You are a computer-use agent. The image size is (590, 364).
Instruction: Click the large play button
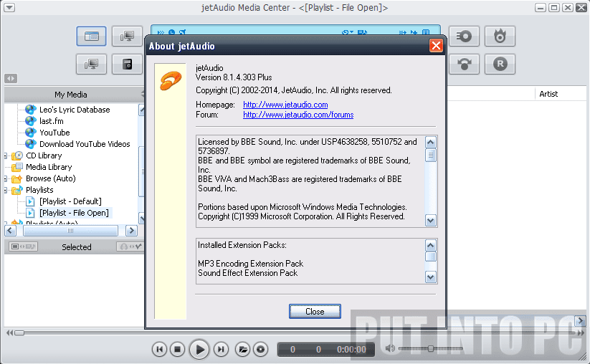point(199,350)
